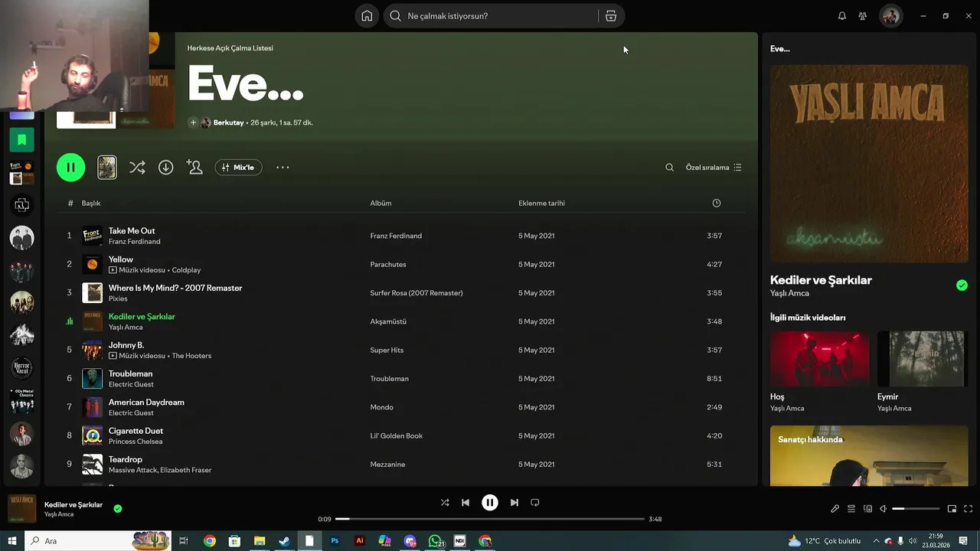Open the lyrics microphone icon
Screen dimensions: 980x551
[x=835, y=509]
